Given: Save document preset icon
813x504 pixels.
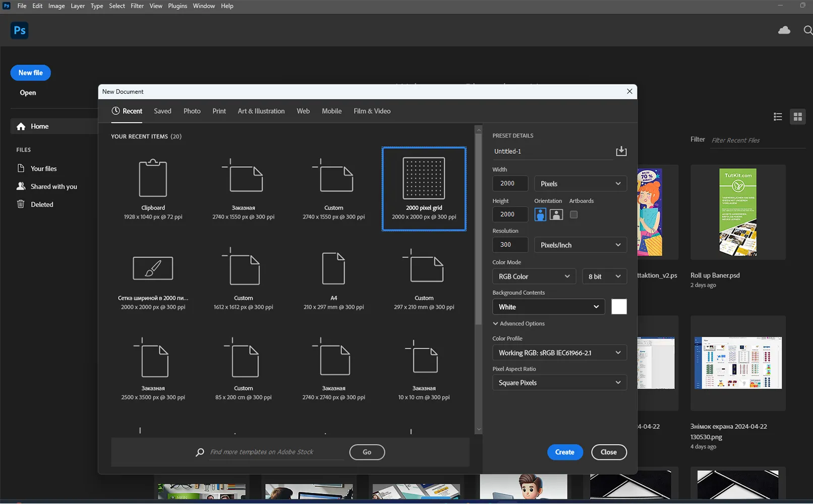Looking at the screenshot, I should (621, 151).
